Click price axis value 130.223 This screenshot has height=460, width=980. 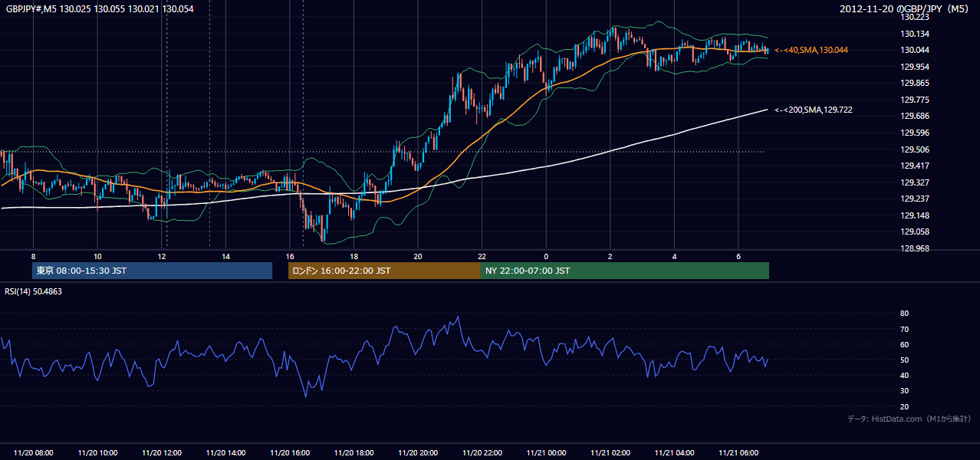coord(916,17)
